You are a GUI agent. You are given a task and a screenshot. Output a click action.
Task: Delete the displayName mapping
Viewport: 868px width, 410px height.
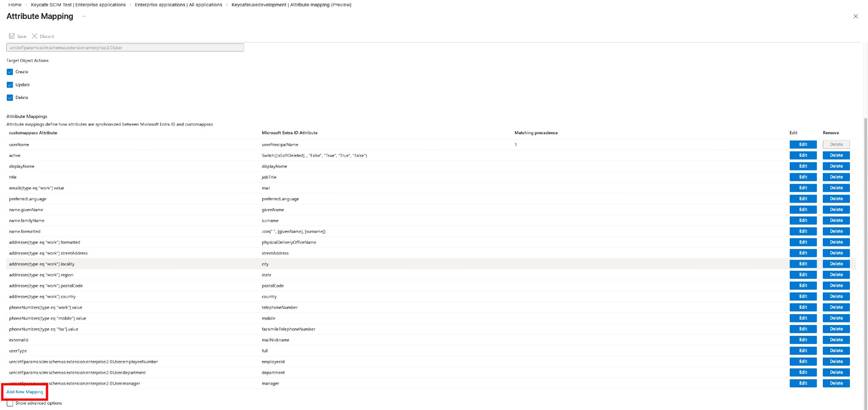coord(836,166)
